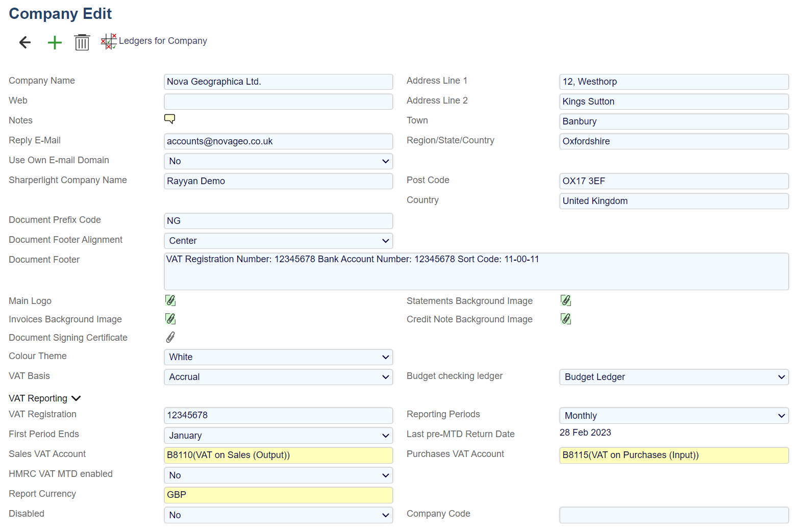This screenshot has width=799, height=532.
Task: Click Document Signing Certificate paperclip icon
Action: (170, 337)
